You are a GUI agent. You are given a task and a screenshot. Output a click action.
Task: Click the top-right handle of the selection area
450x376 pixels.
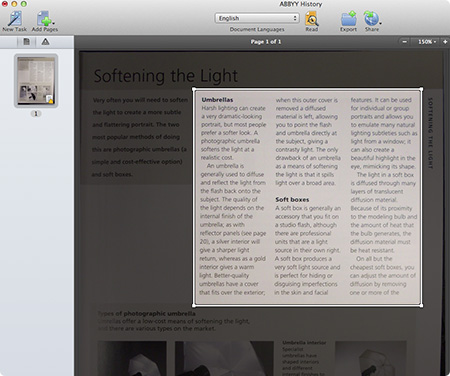click(421, 89)
